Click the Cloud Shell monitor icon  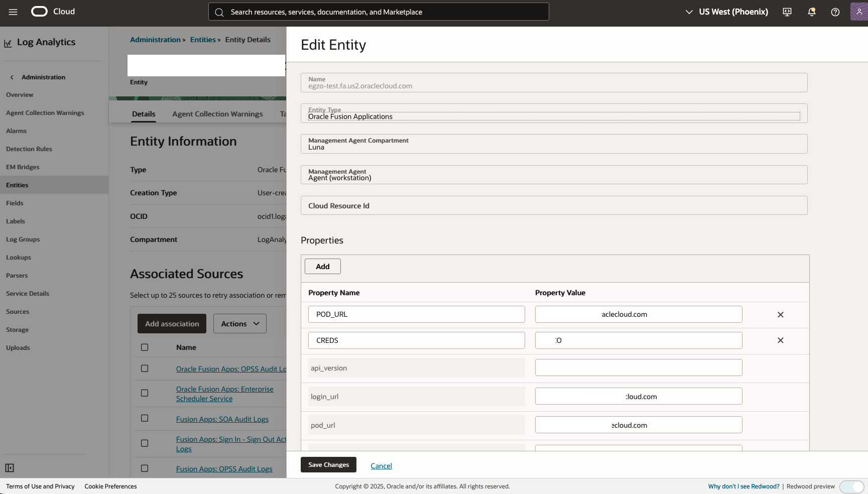(x=787, y=12)
